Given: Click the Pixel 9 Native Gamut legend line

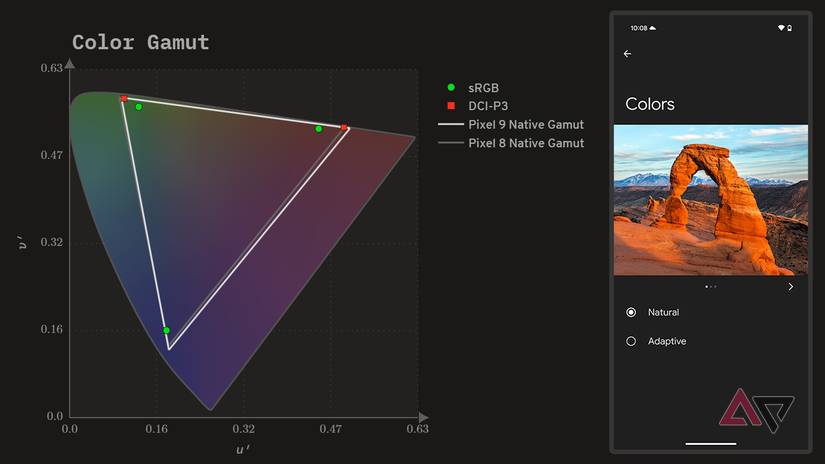Looking at the screenshot, I should point(451,124).
